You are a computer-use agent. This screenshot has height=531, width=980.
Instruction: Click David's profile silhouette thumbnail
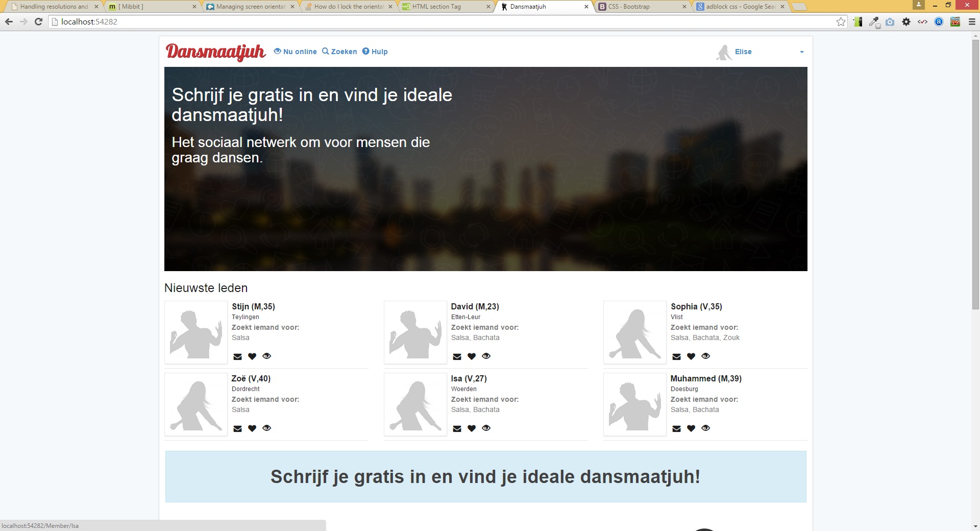[415, 332]
